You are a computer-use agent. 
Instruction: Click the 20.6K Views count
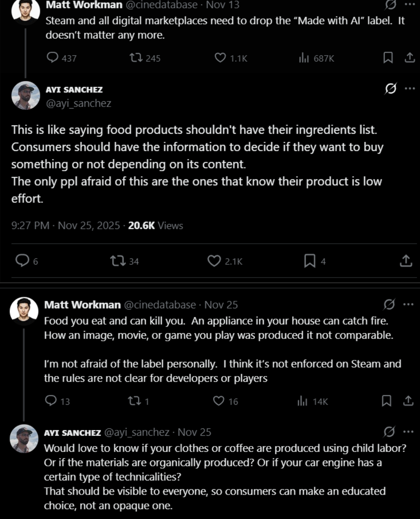[x=155, y=225]
